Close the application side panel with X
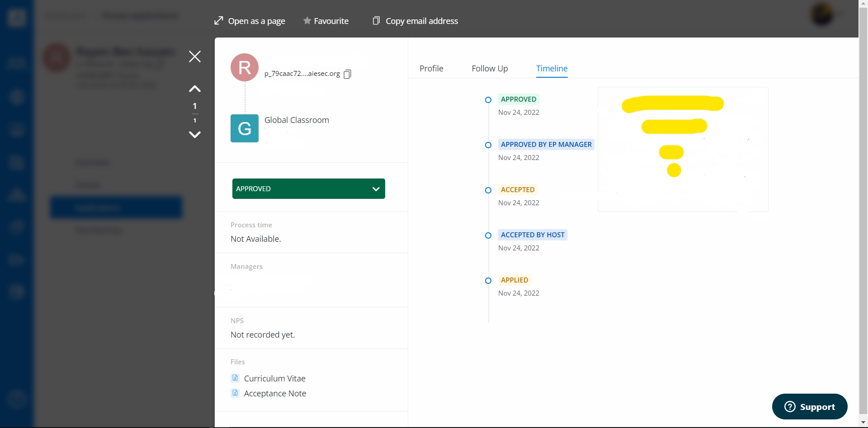 [195, 56]
